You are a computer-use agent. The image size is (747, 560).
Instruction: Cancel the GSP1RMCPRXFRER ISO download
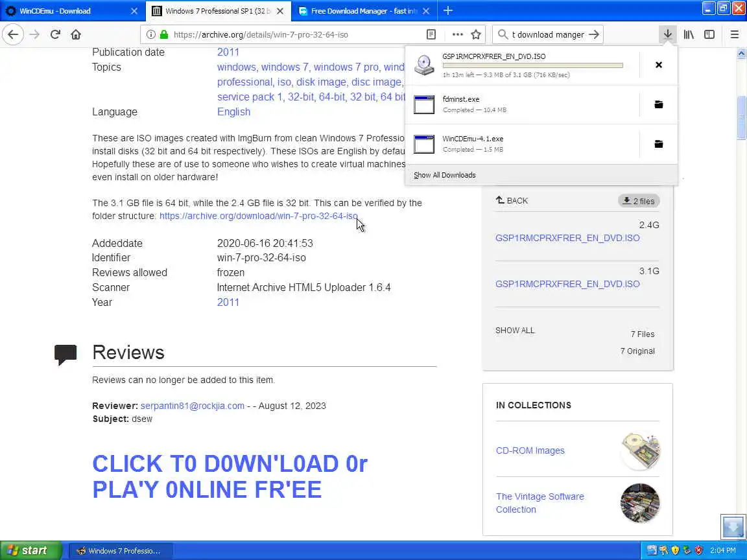click(658, 65)
